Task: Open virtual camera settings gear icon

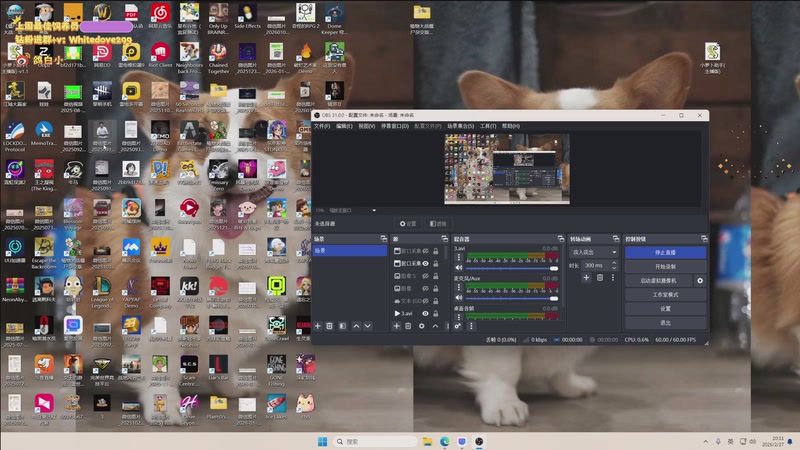Action: point(700,281)
